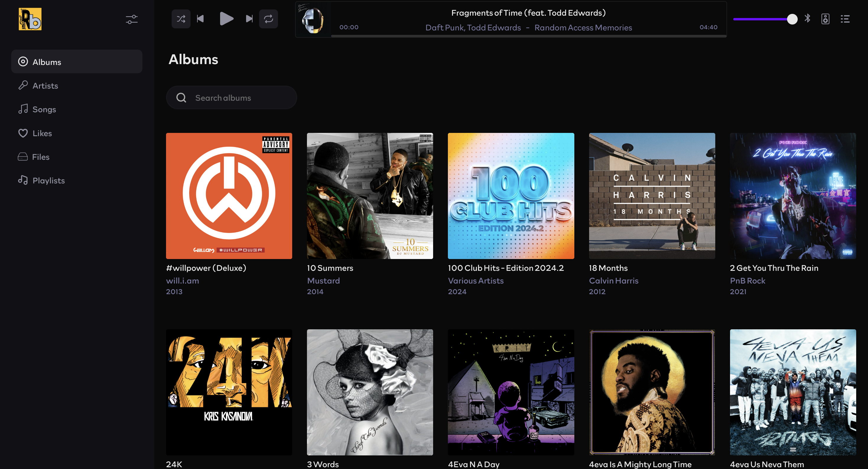Click the will.i.am artist link
Image resolution: width=868 pixels, height=469 pixels.
[183, 281]
